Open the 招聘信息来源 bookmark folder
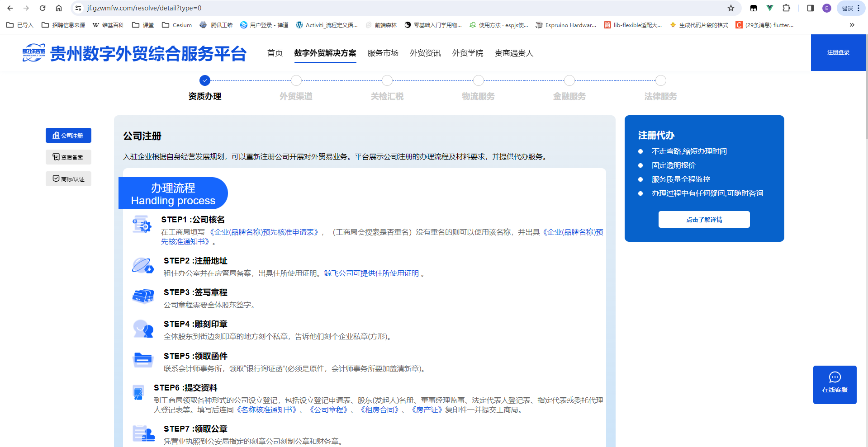 point(63,25)
